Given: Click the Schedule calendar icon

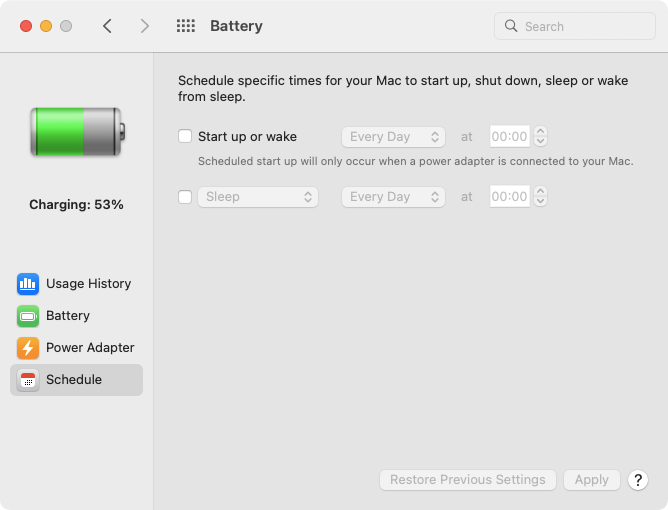Looking at the screenshot, I should 28,380.
